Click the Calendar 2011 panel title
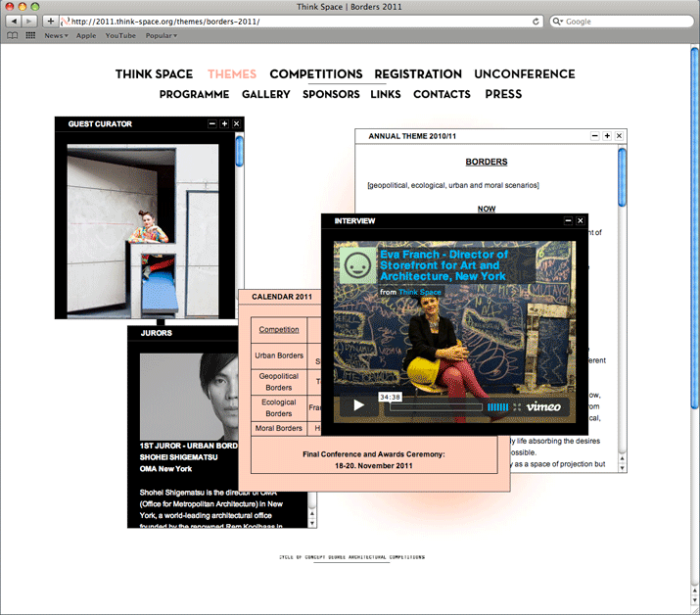 [282, 297]
